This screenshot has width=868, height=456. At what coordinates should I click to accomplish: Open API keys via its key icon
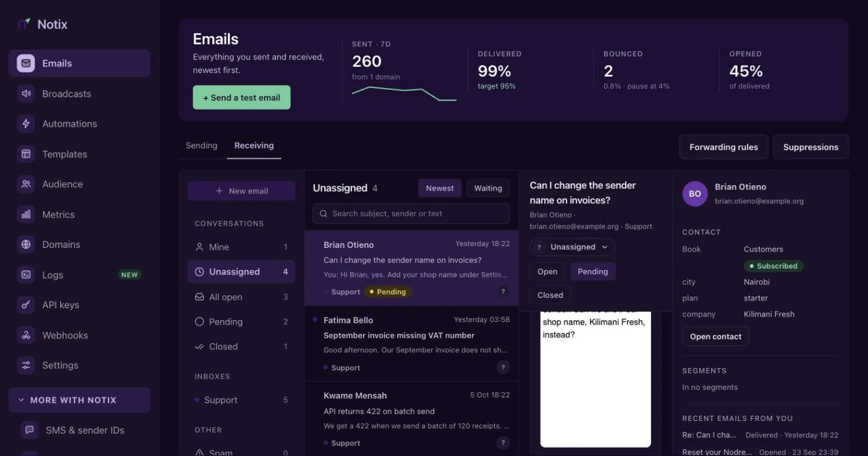26,305
